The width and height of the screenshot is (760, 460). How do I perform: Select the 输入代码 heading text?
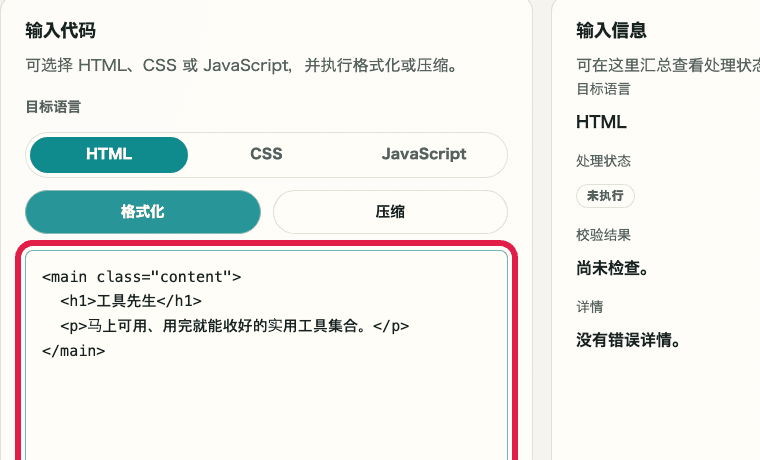61,31
